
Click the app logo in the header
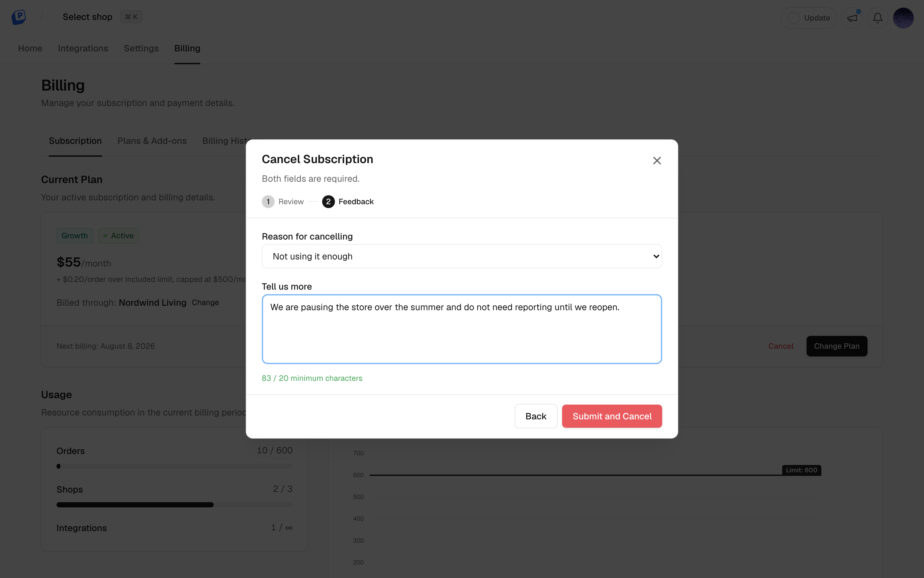[x=18, y=17]
